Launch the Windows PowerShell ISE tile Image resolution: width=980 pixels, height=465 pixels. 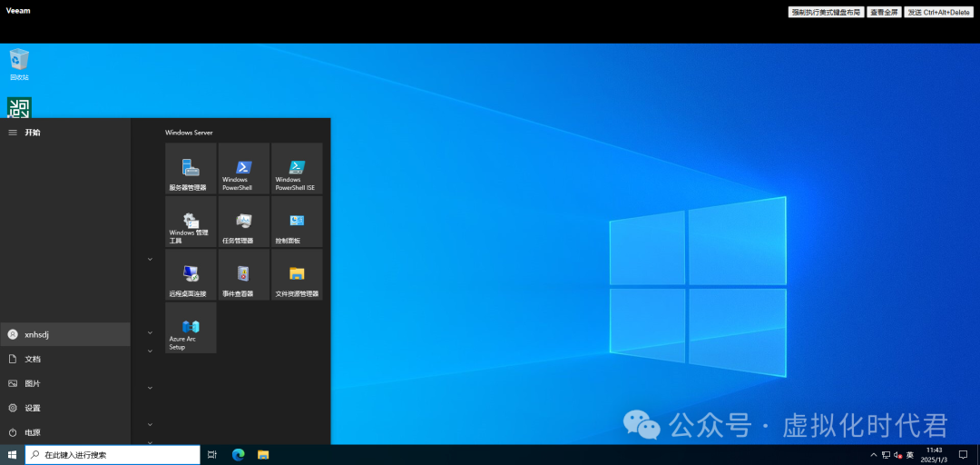point(297,168)
